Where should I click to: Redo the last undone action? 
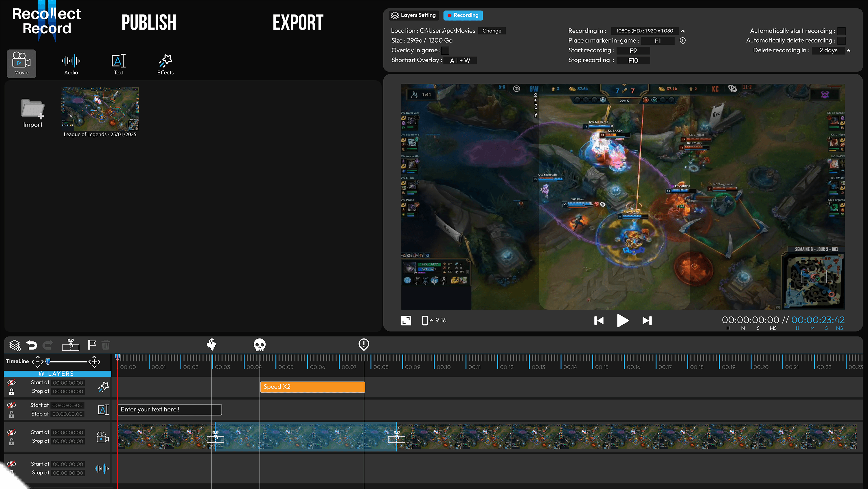coord(48,345)
